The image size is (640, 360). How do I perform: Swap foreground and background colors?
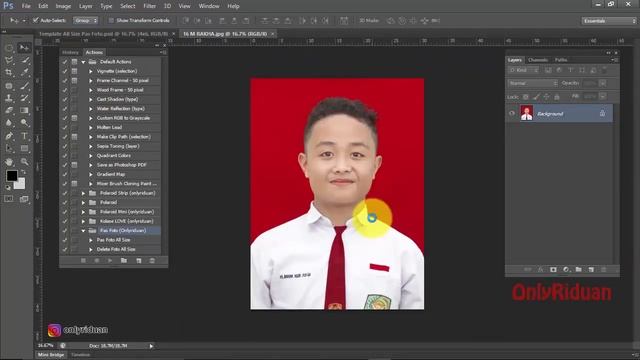(x=23, y=173)
